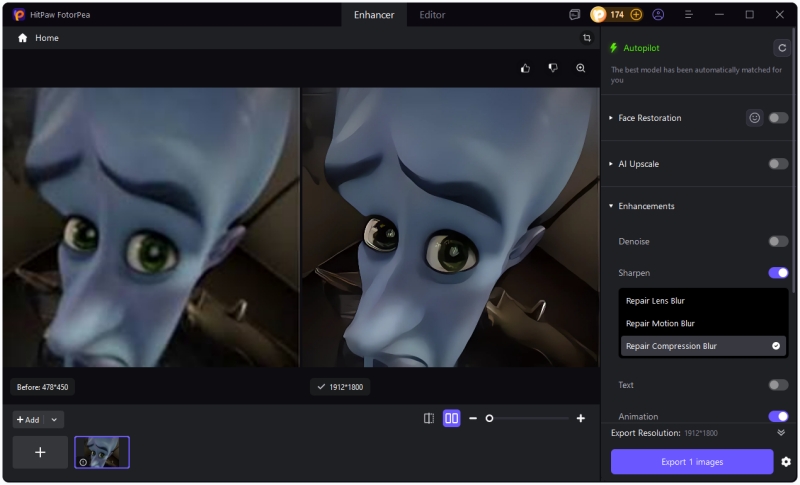Click the Denoise label
The height and width of the screenshot is (485, 800).
coord(634,242)
